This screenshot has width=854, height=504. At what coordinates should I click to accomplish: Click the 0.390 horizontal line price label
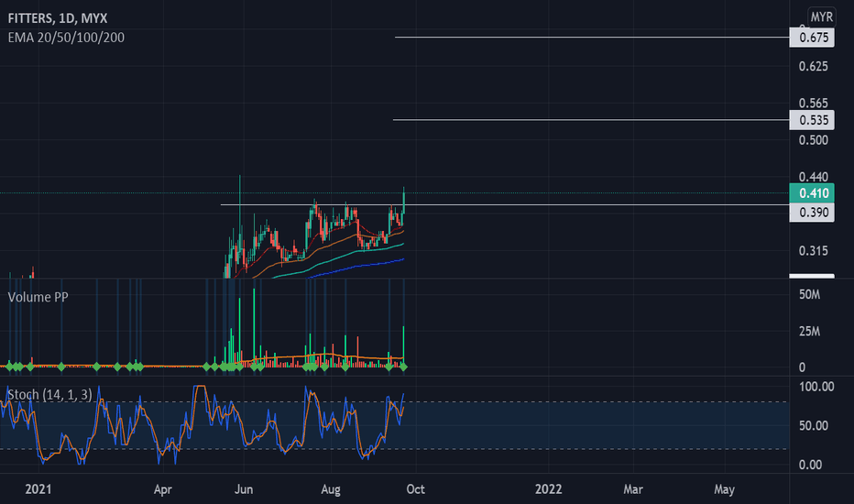[x=812, y=212]
